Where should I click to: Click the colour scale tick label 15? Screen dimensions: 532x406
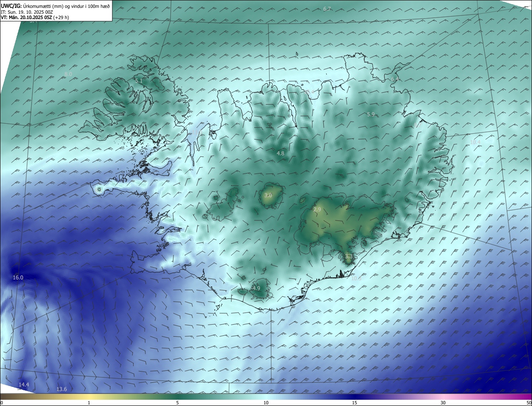pos(355,403)
